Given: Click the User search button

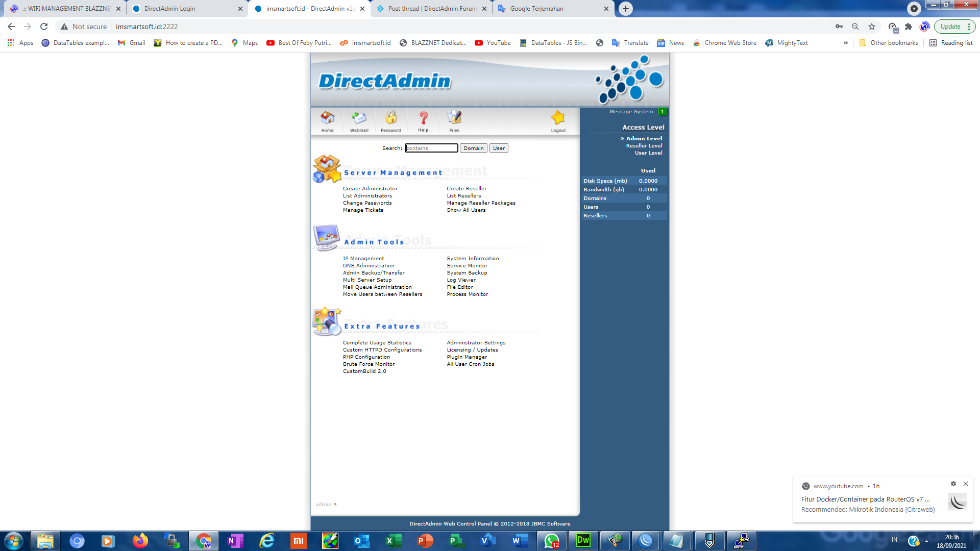Looking at the screenshot, I should (x=499, y=148).
